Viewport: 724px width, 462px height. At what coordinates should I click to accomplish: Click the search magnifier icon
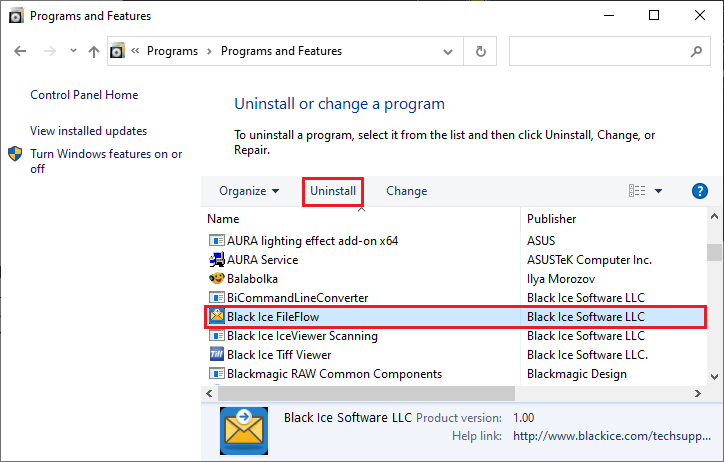(696, 51)
